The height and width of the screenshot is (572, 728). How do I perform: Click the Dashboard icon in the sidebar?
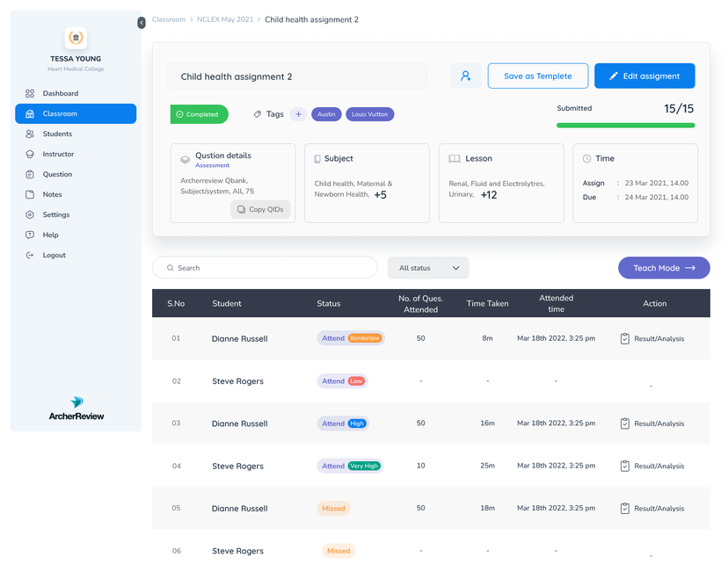(30, 93)
